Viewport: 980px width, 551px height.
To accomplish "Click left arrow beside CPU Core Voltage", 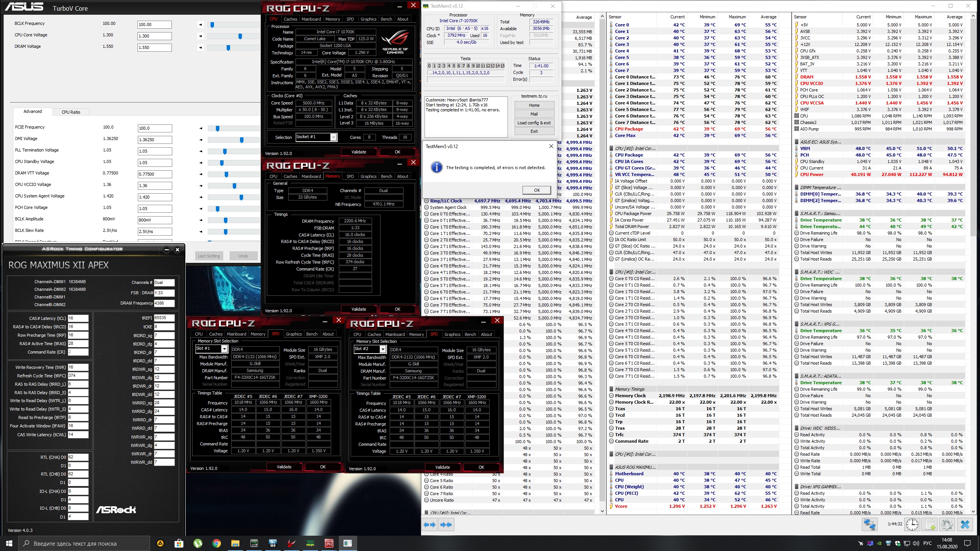I will 200,36.
